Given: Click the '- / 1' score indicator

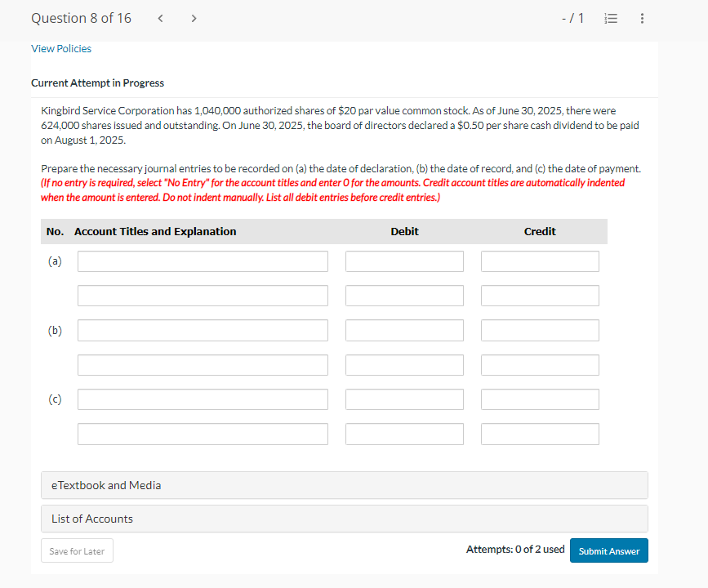Looking at the screenshot, I should pyautogui.click(x=572, y=19).
